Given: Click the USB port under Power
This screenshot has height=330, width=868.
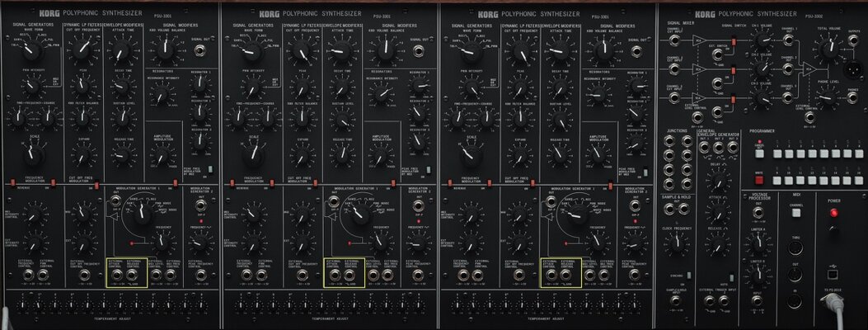Looking at the screenshot, I should 833,274.
